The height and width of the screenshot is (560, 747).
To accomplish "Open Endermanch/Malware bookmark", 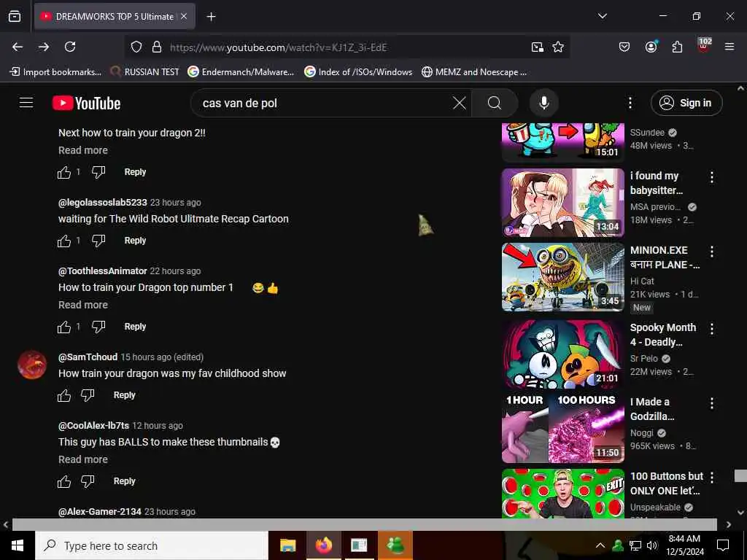I will (241, 72).
